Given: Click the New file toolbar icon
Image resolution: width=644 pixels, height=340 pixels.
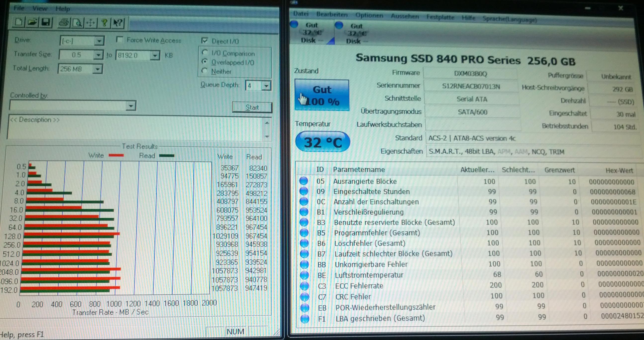Looking at the screenshot, I should click(x=19, y=22).
